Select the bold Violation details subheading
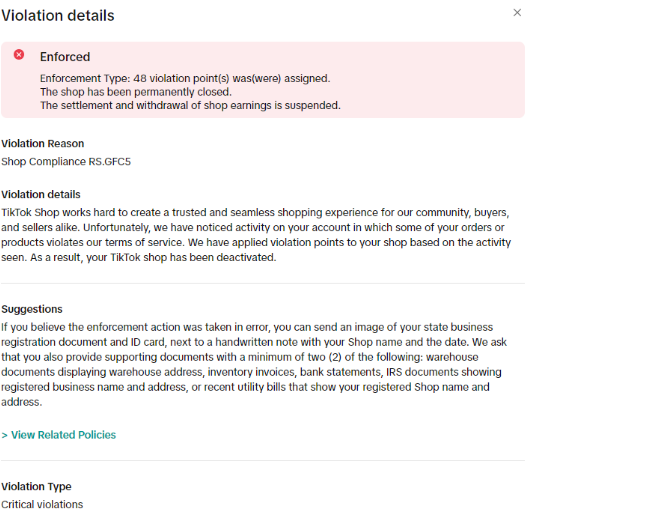The width and height of the screenshot is (665, 519). coord(41,195)
